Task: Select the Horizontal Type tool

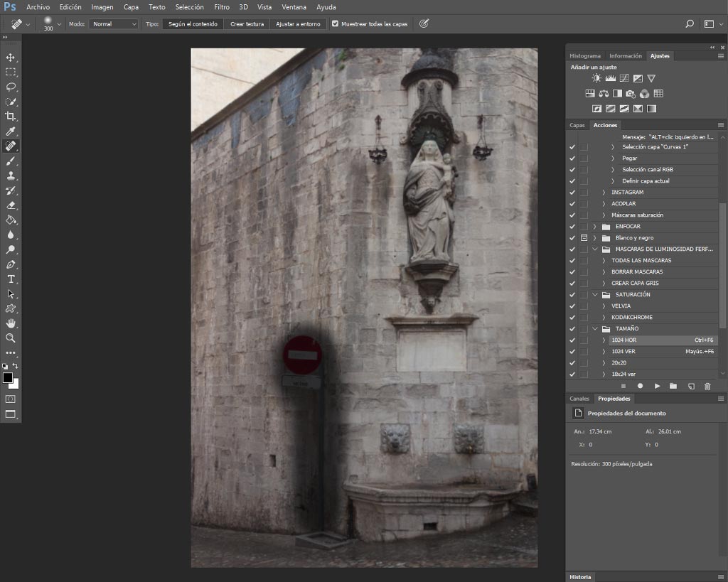Action: 10,279
